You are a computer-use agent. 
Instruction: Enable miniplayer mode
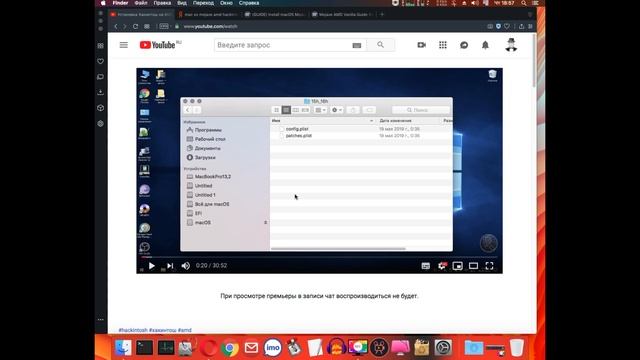click(458, 266)
